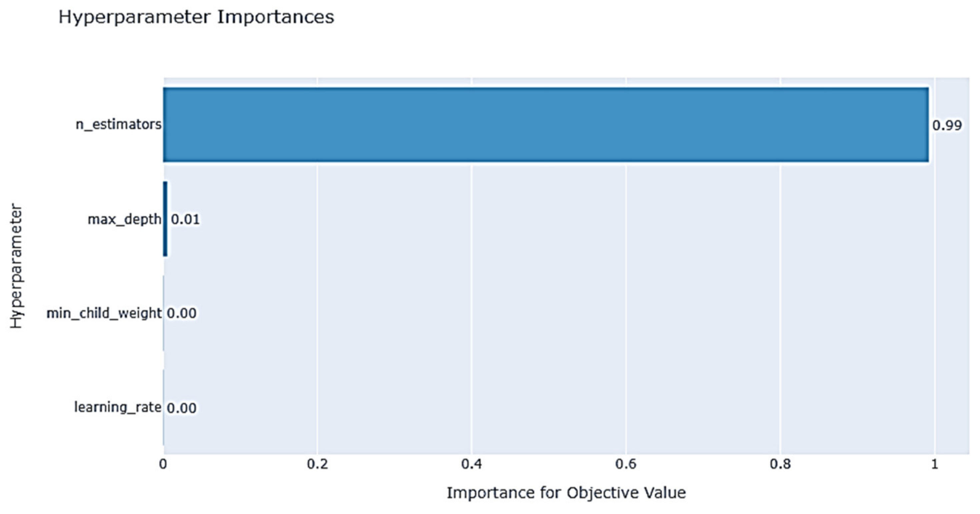
Task: Click the large n_estimators importance bar
Action: 546,125
